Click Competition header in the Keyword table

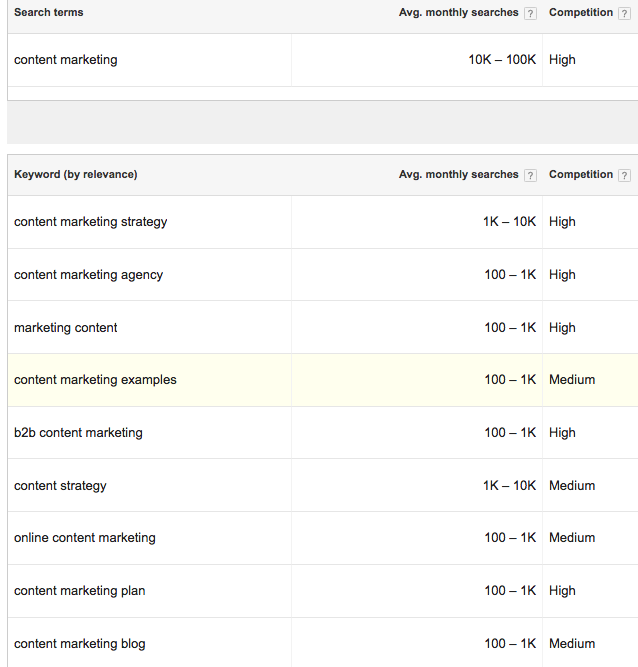[580, 175]
